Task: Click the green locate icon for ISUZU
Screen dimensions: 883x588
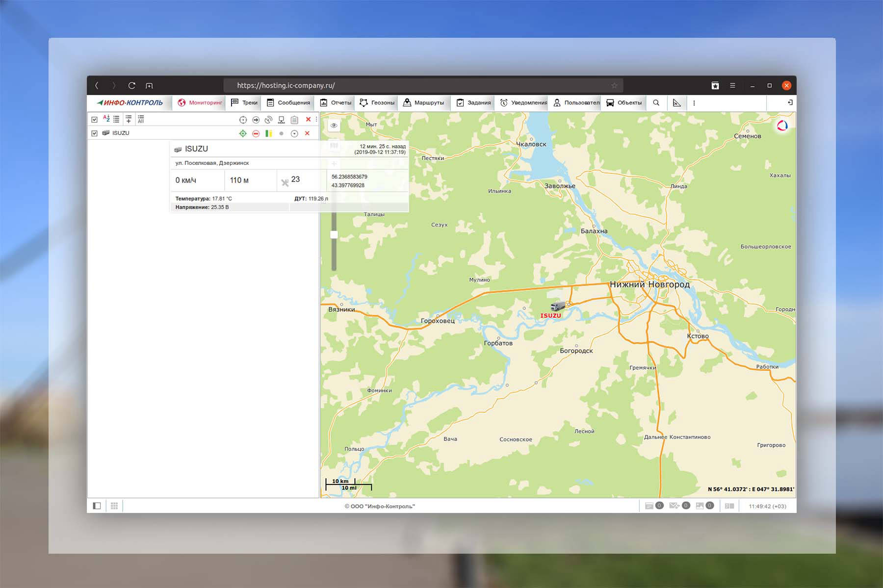Action: tap(243, 133)
